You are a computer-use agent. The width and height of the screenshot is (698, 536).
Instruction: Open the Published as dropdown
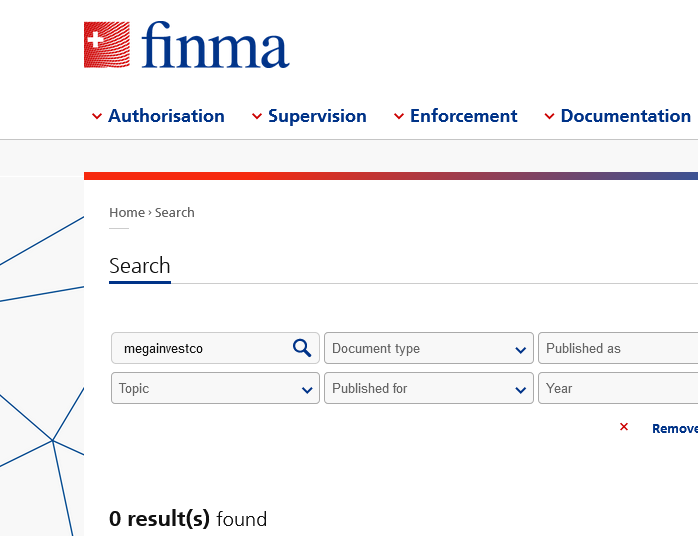(618, 348)
